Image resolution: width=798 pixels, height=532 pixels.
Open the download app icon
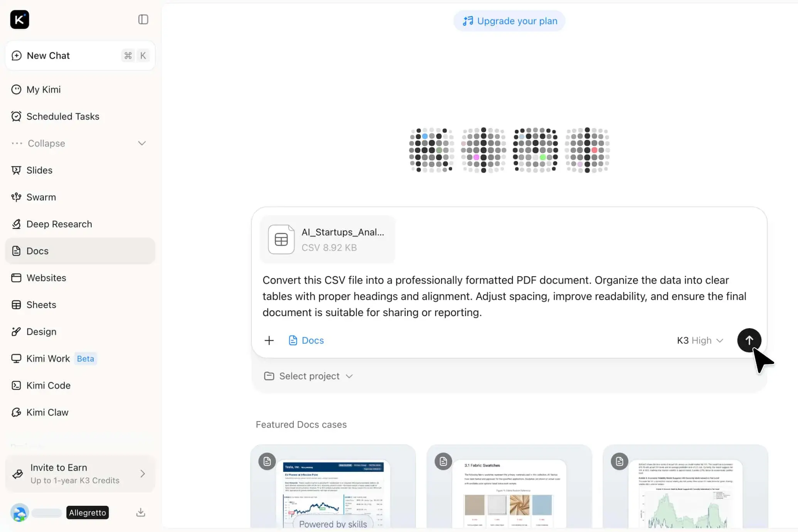pos(141,512)
